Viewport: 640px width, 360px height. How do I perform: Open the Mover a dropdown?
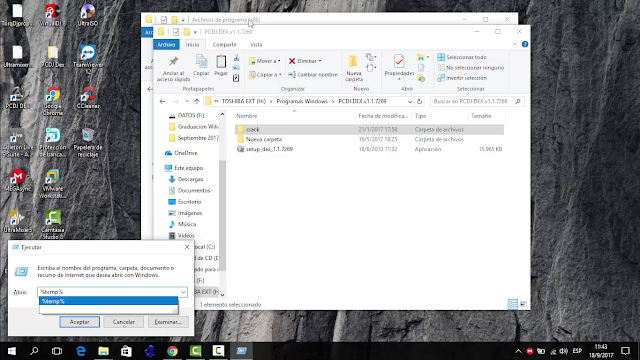click(264, 61)
